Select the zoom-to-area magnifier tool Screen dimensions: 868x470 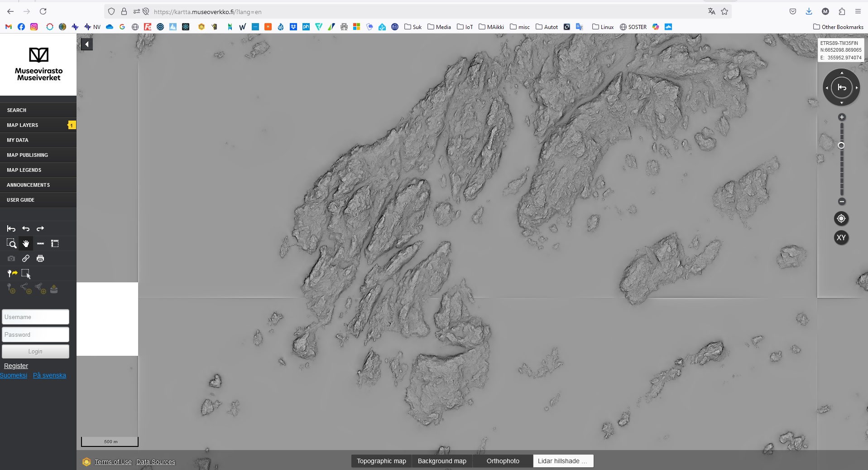point(11,244)
